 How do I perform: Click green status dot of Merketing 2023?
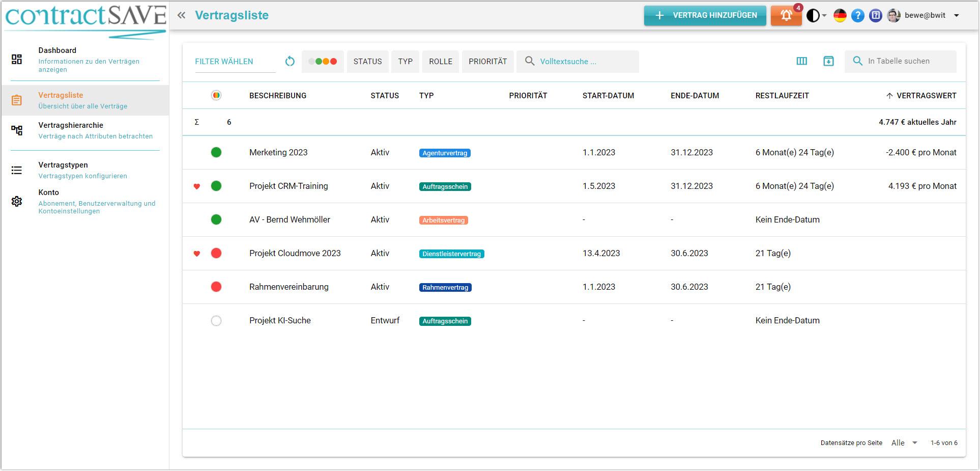click(x=216, y=152)
